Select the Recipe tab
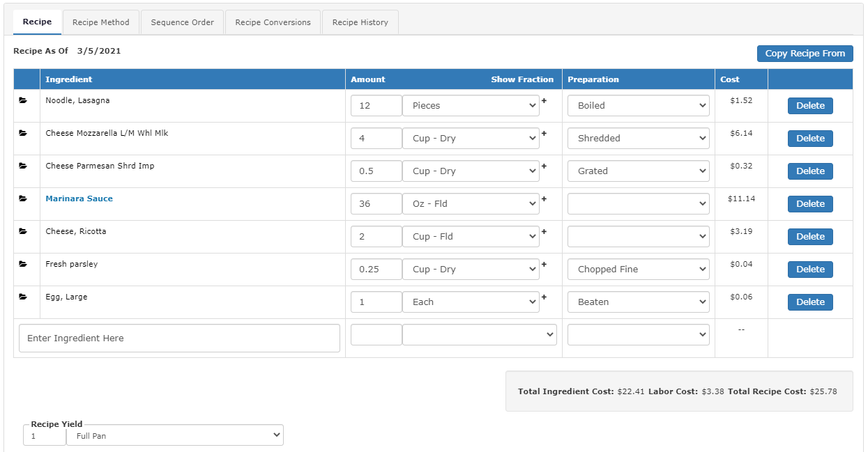 [37, 22]
